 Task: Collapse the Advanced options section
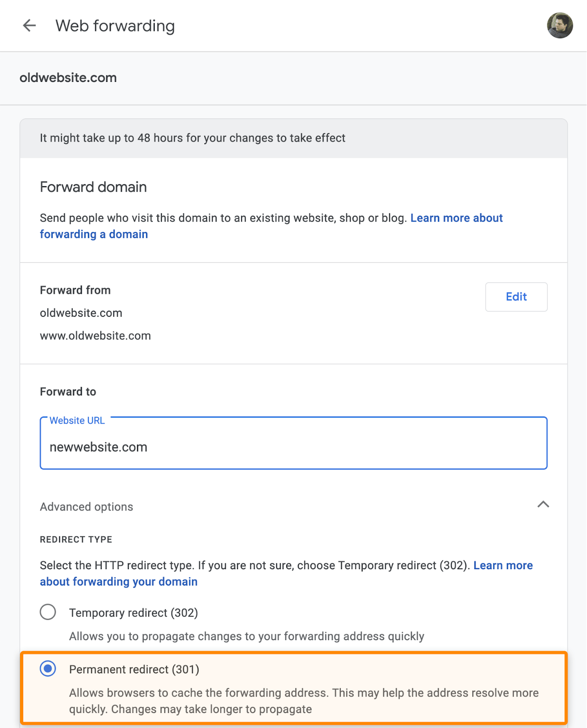[x=543, y=505]
